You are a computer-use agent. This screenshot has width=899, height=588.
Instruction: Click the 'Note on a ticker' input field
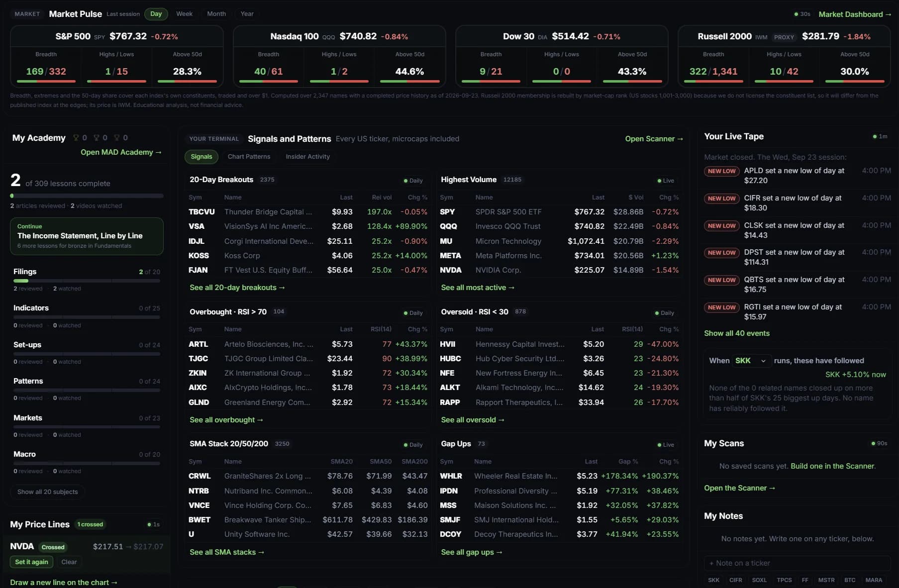coord(797,563)
